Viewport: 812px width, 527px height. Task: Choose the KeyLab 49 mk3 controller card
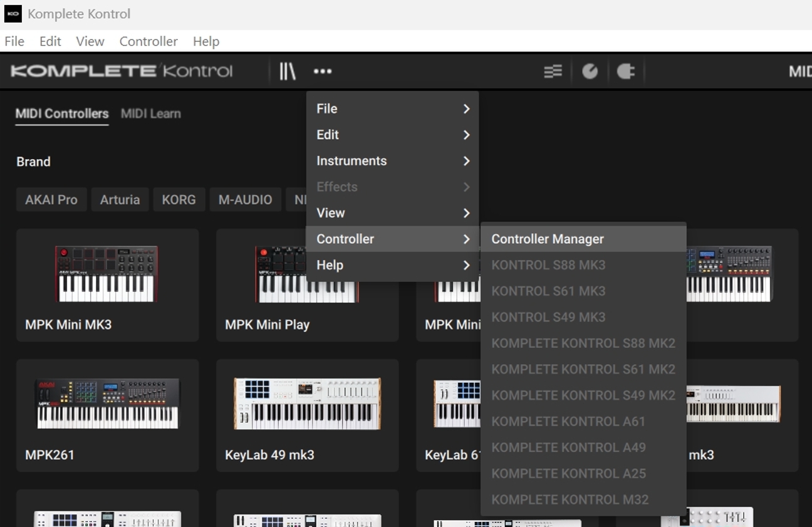coord(307,404)
